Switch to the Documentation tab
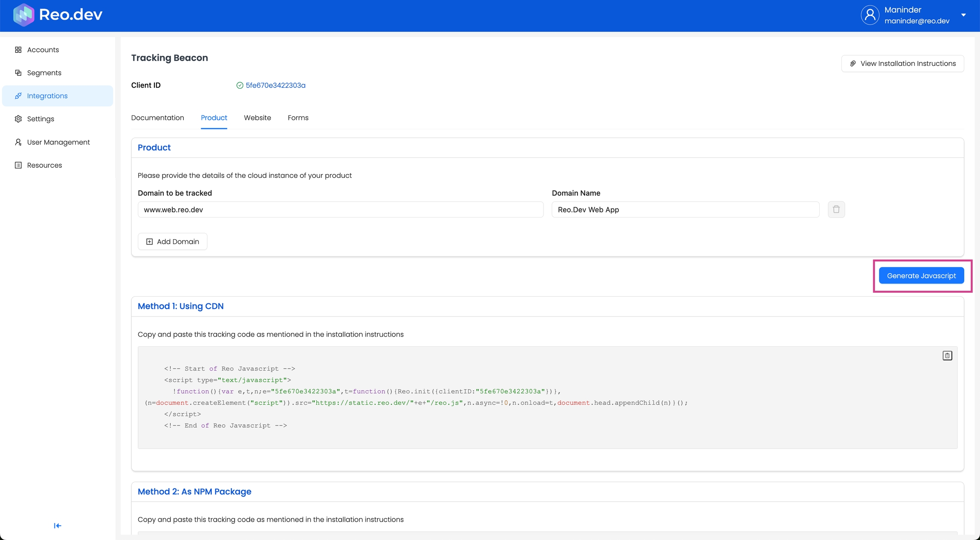This screenshot has width=980, height=540. coord(157,118)
